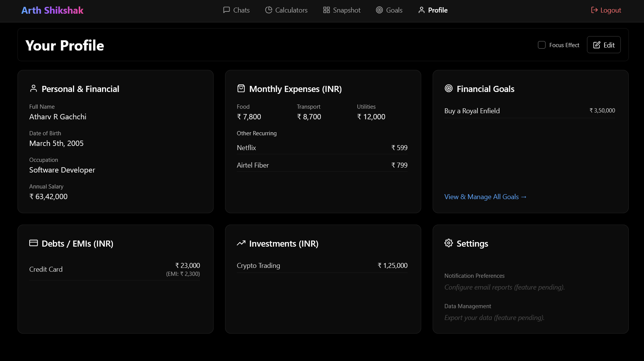The width and height of the screenshot is (644, 361).
Task: Click the card icon beside Debts / EMIs
Action: 33,243
